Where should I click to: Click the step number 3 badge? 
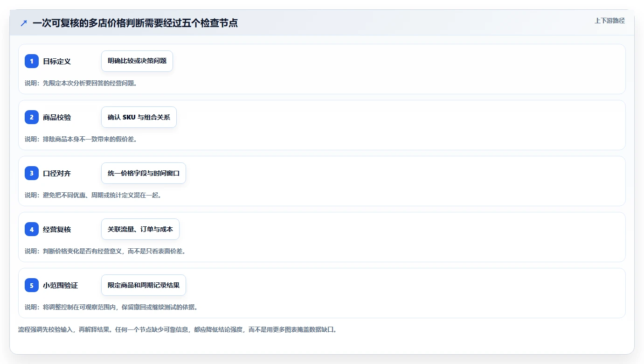32,173
